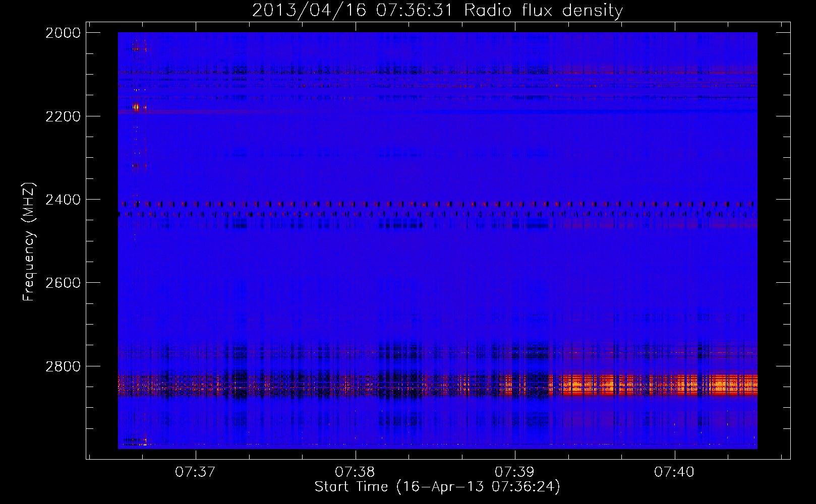Click the dotted interference band at 2410 MHz
The width and height of the screenshot is (816, 504).
[437, 204]
